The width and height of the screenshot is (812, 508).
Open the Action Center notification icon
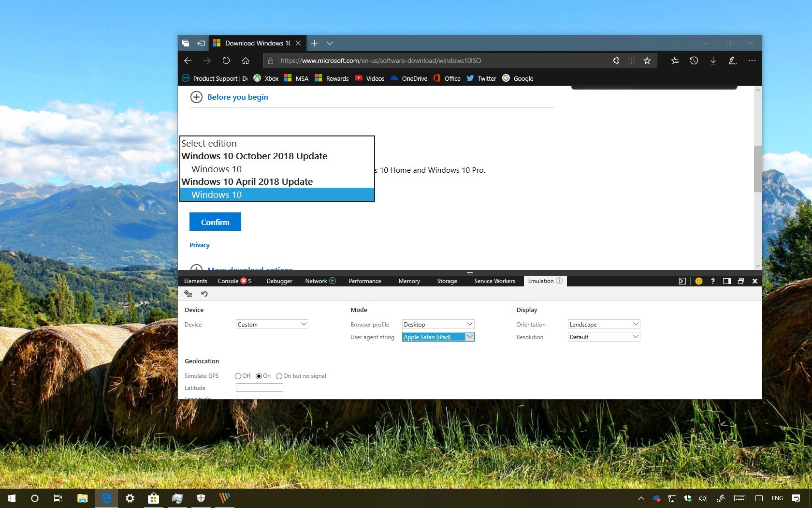(x=796, y=498)
